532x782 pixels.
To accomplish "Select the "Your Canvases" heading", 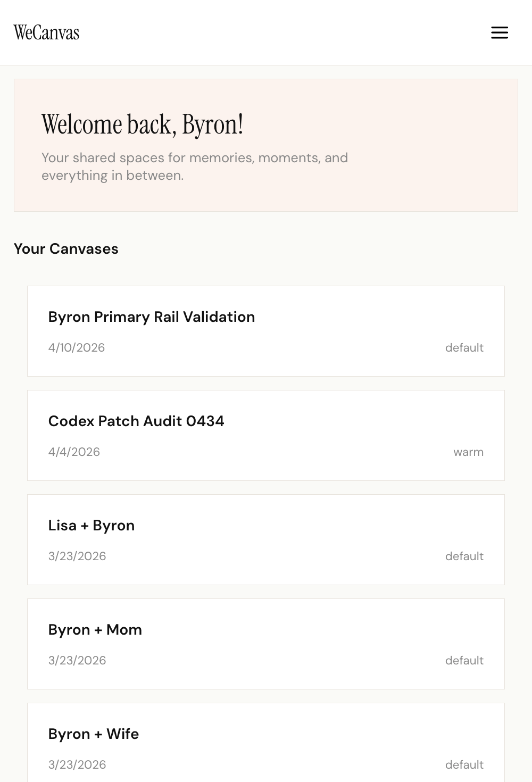I will pos(66,248).
